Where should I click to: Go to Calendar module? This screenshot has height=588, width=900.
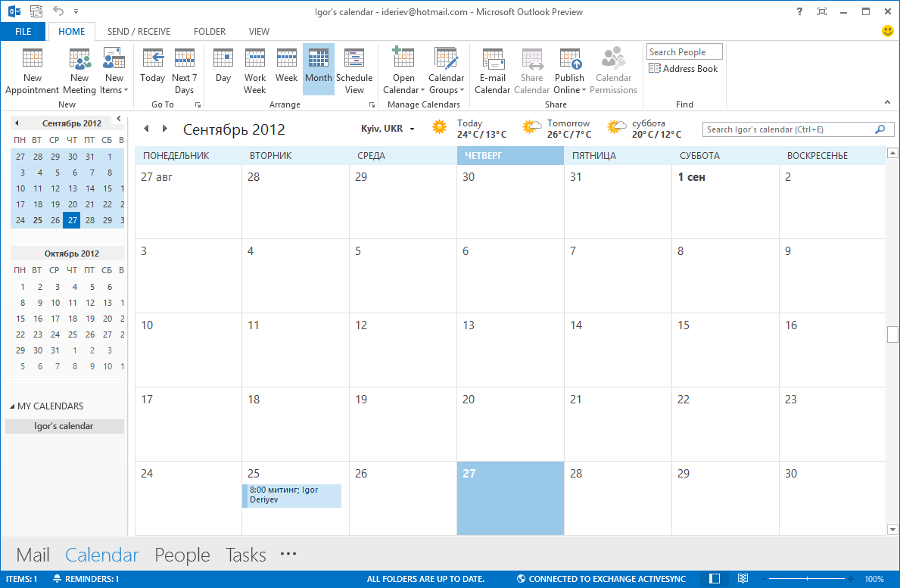click(x=101, y=555)
